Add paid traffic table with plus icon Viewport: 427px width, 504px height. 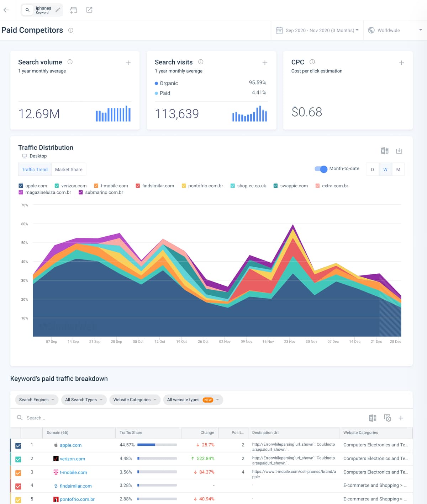point(401,418)
